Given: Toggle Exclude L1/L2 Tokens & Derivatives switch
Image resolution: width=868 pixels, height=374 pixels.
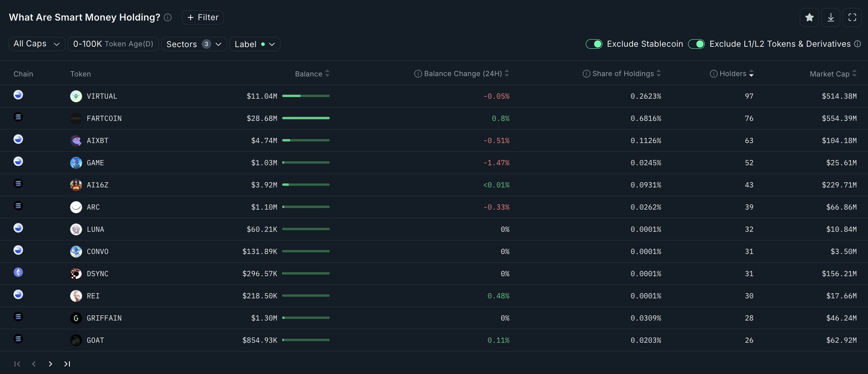Looking at the screenshot, I should tap(696, 44).
